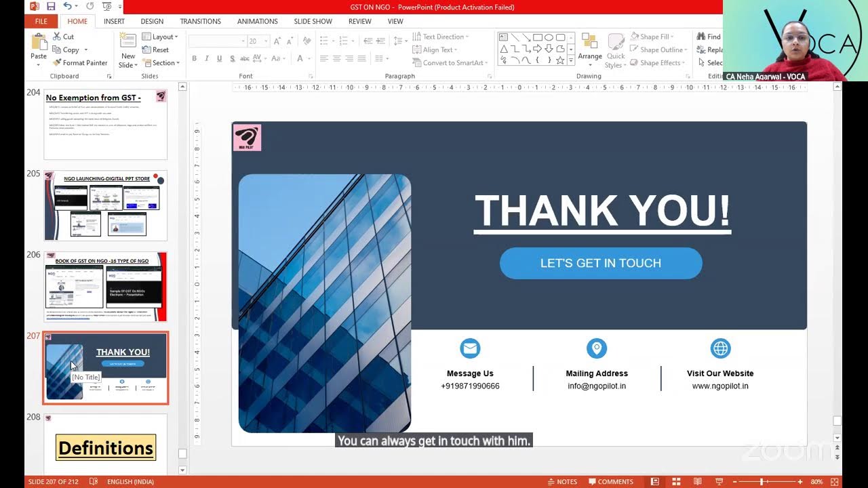Click the Paste clipboard icon
868x488 pixels.
(x=39, y=41)
